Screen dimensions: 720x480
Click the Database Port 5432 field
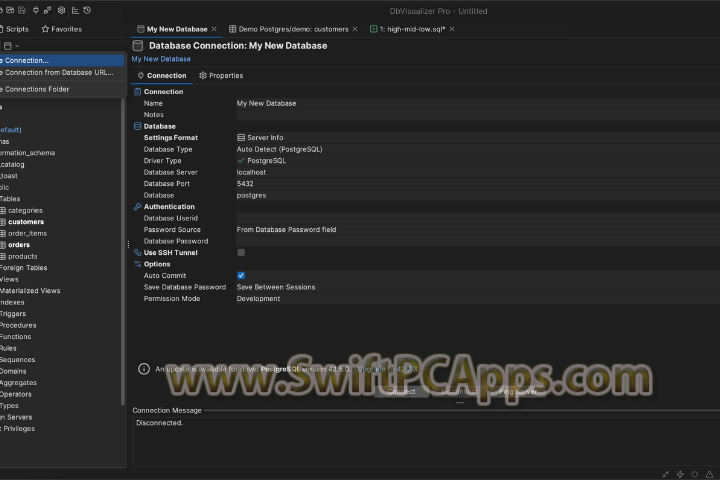click(478, 184)
